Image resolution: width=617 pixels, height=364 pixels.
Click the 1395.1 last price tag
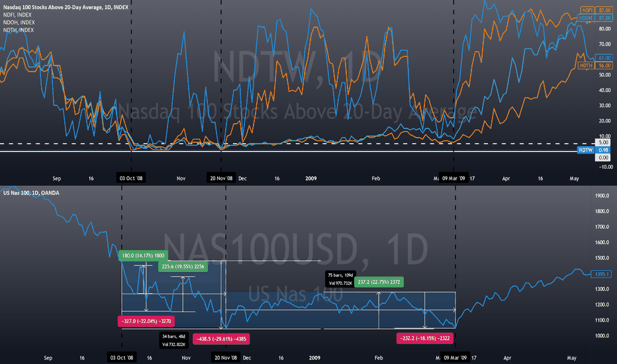(x=602, y=274)
